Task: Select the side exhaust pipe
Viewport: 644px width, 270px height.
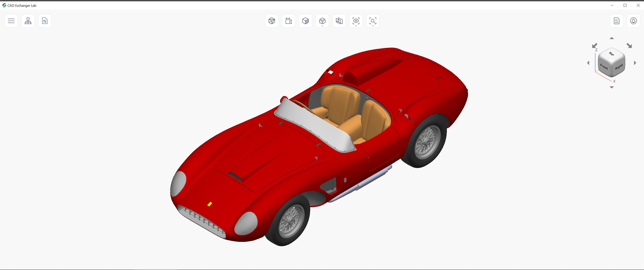Action: [360, 184]
